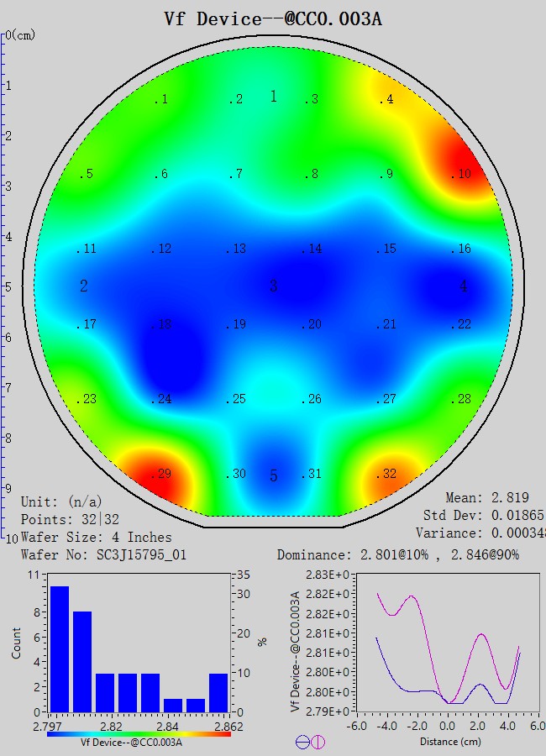Image resolution: width=546 pixels, height=756 pixels.
Task: Click the blue horizontal cross-section circle icon
Action: pyautogui.click(x=303, y=742)
